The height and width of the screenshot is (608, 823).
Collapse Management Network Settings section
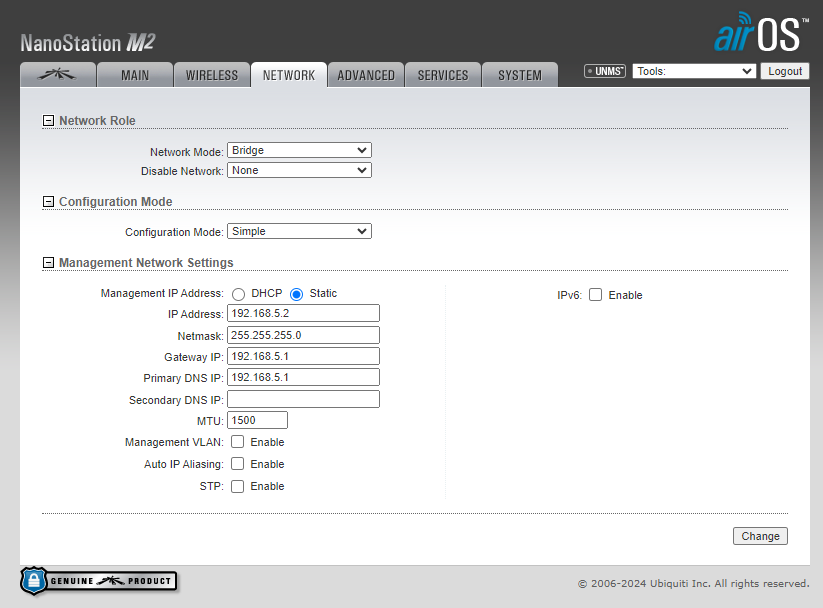[48, 263]
